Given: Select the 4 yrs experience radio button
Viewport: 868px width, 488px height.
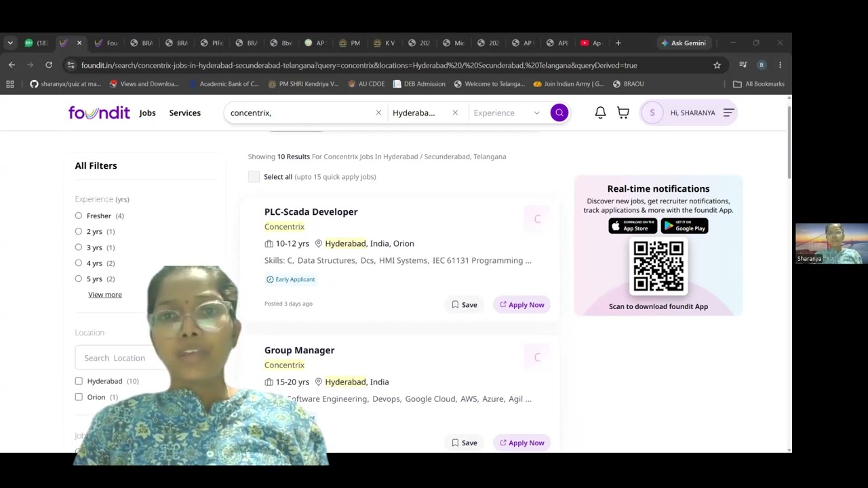Looking at the screenshot, I should [79, 263].
